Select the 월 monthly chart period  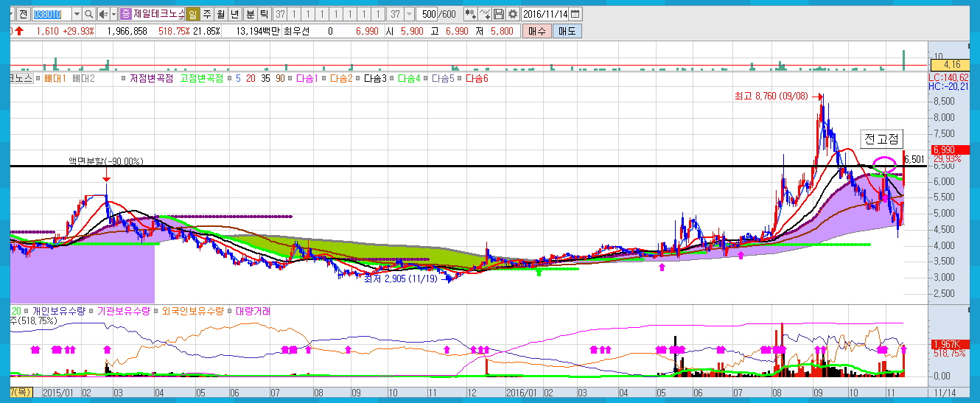tap(220, 14)
